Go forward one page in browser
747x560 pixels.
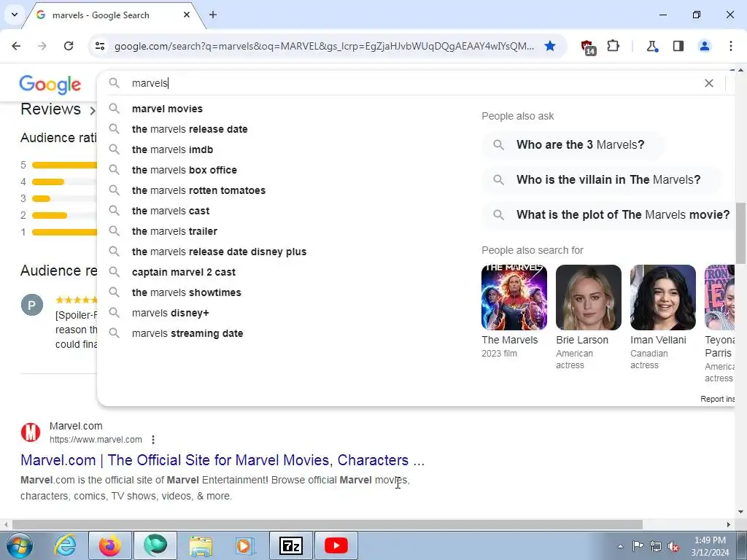coord(42,46)
